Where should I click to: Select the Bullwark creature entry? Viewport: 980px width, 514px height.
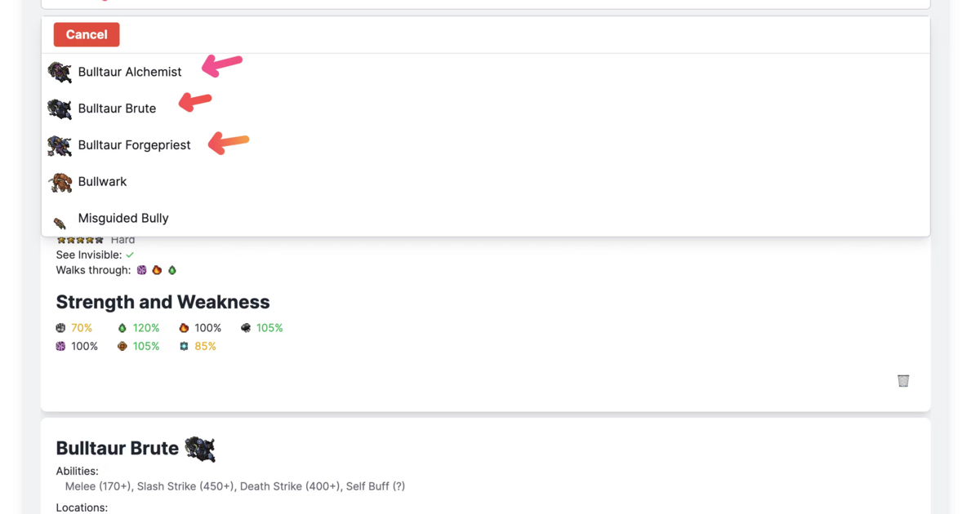485,182
